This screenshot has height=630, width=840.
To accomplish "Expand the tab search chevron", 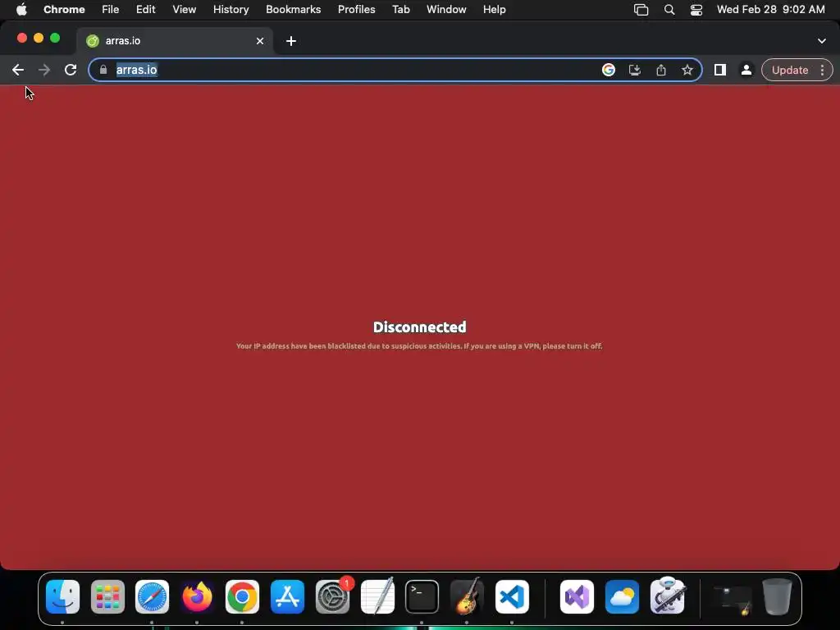I will point(822,41).
